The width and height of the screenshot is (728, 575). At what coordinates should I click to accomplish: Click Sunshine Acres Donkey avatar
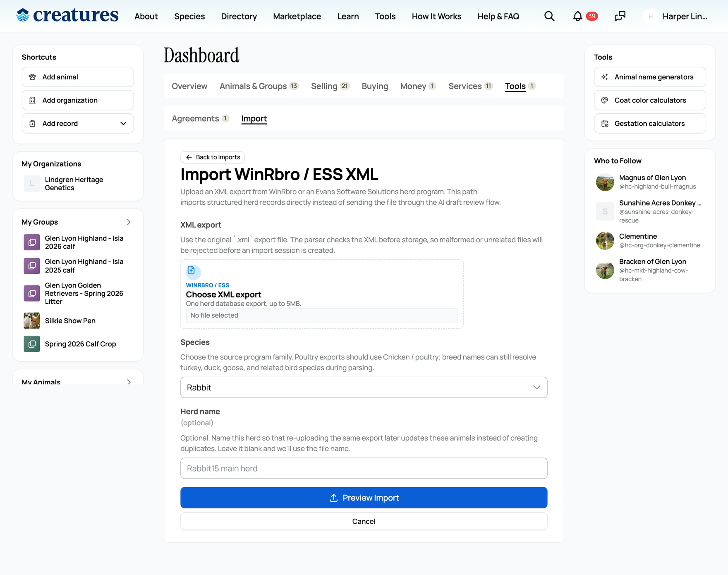coord(605,211)
